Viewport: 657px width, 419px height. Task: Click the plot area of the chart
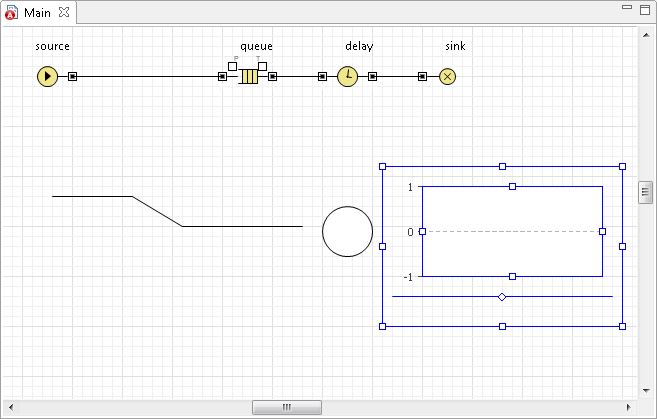512,232
